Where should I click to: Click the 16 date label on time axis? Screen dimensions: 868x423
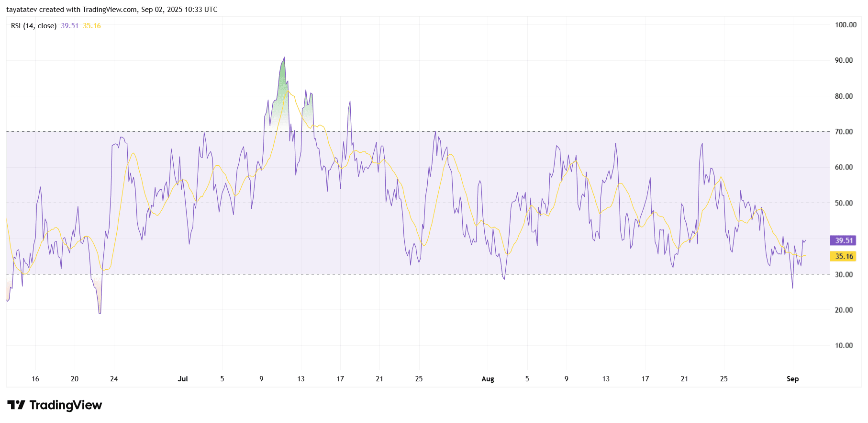point(35,379)
